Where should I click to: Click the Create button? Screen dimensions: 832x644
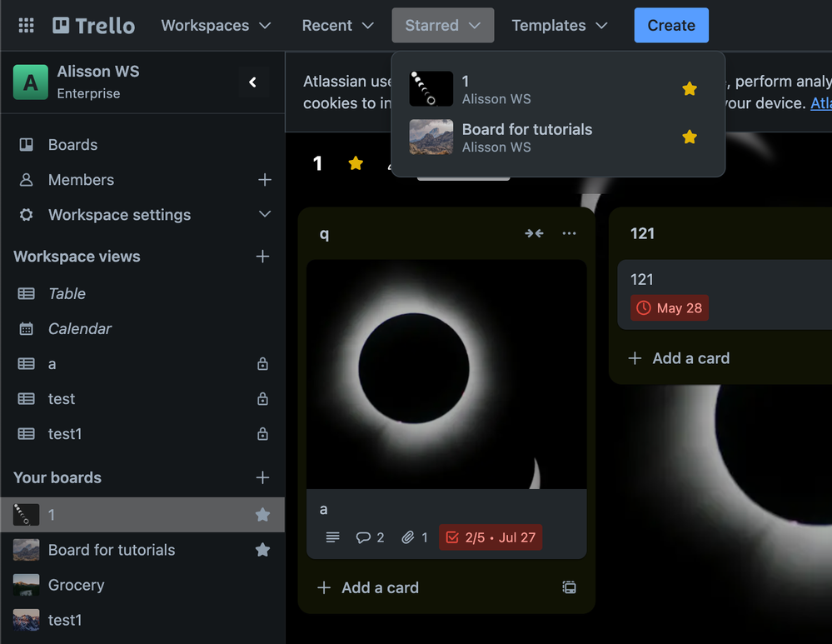tap(670, 25)
